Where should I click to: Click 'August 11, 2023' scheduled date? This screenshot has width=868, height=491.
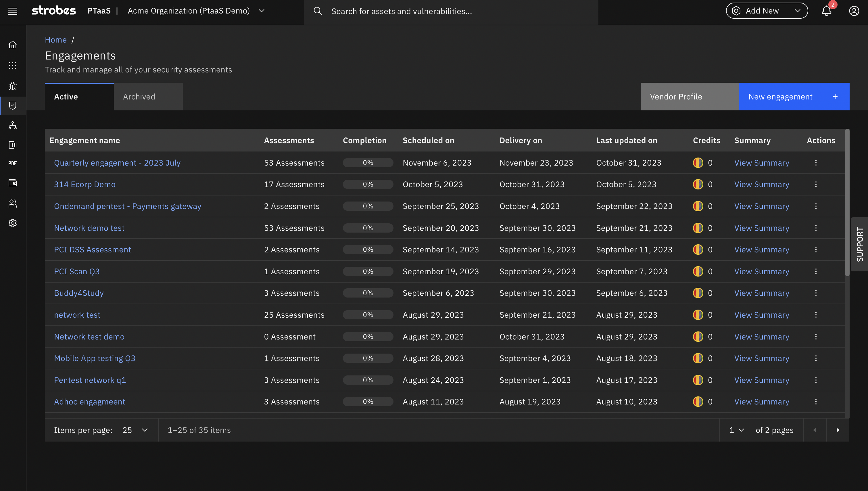click(x=433, y=401)
